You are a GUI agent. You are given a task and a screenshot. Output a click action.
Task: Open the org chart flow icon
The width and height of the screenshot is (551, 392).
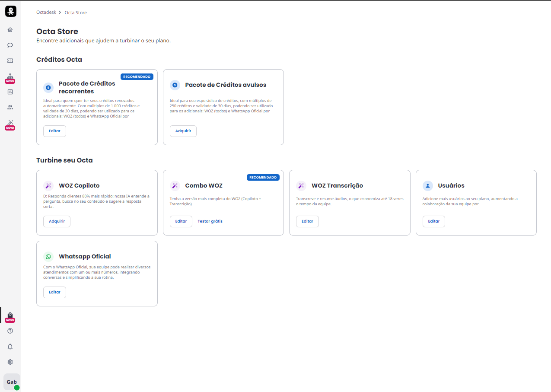click(10, 76)
